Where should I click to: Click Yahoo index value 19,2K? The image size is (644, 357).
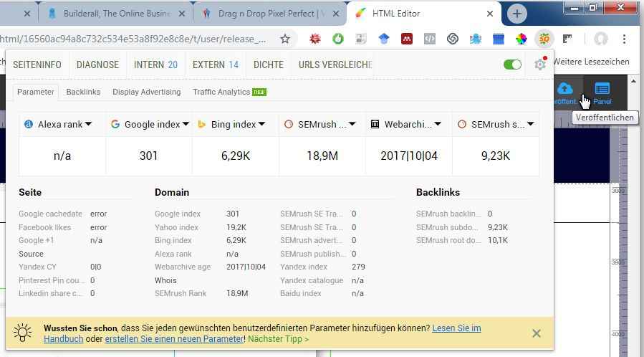click(236, 227)
